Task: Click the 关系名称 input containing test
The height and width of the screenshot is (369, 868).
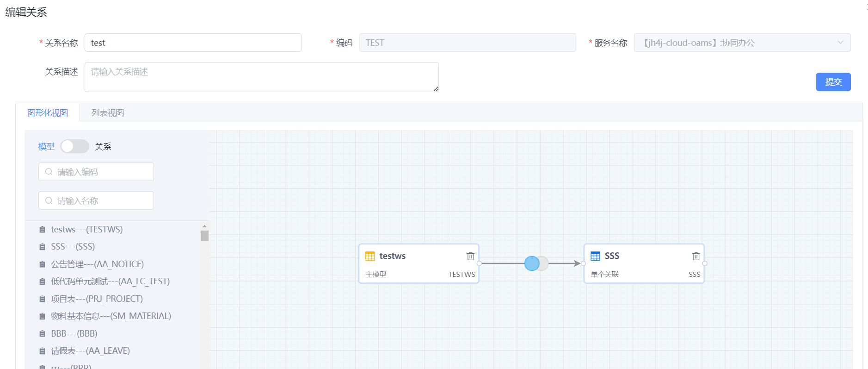Action: coord(193,43)
